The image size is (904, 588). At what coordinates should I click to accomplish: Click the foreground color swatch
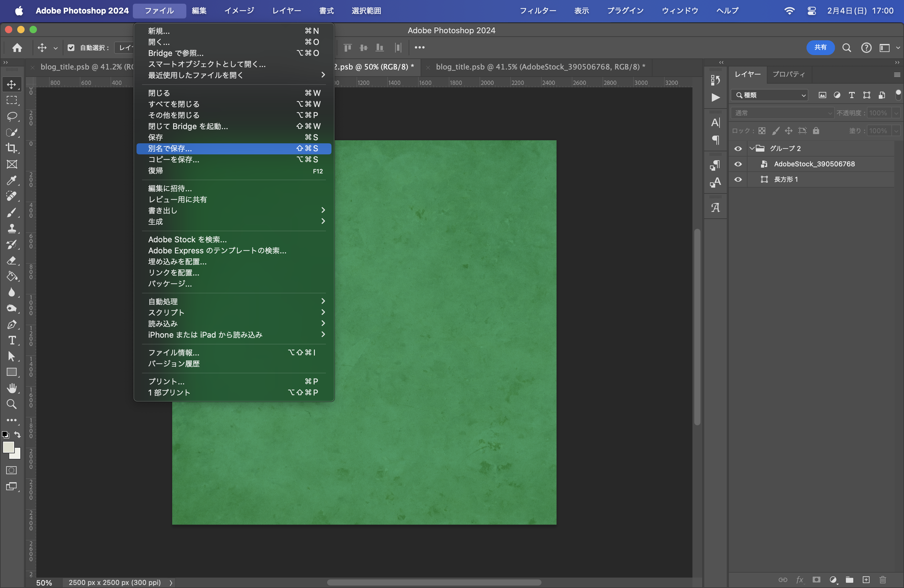coord(8,447)
